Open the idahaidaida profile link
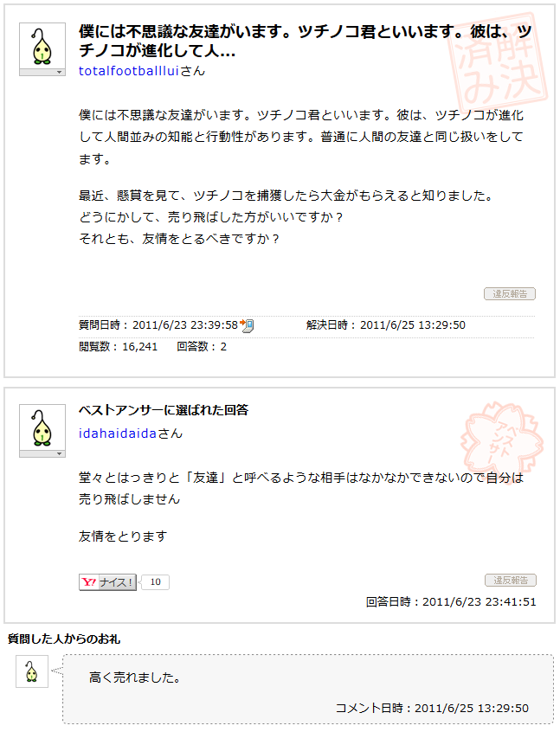 click(118, 433)
